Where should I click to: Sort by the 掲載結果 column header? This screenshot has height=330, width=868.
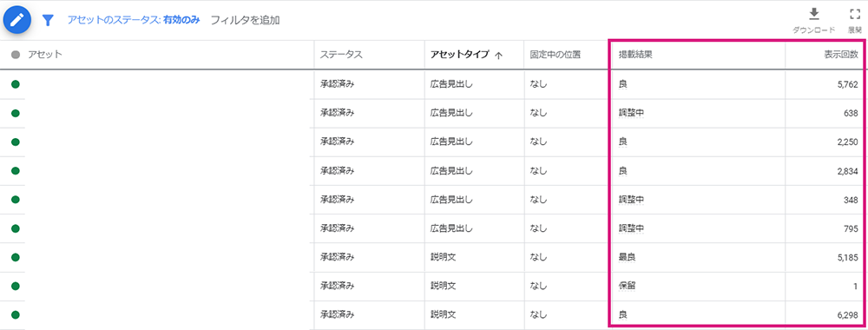635,55
